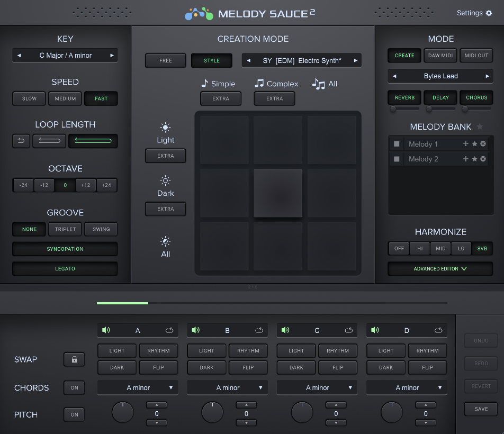Select CREATE mode tab

(404, 56)
